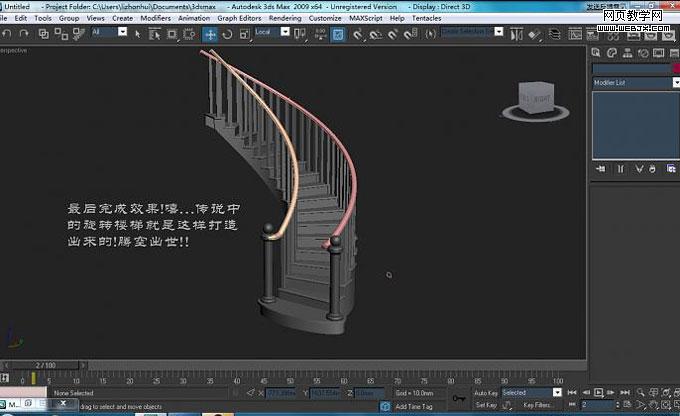Open Key Filters dialog

point(537,405)
